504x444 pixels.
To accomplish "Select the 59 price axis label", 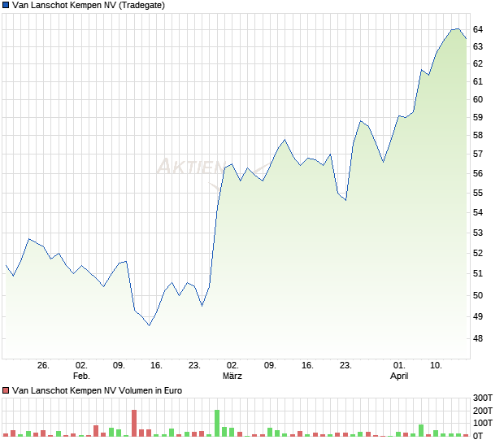I will coord(478,118).
